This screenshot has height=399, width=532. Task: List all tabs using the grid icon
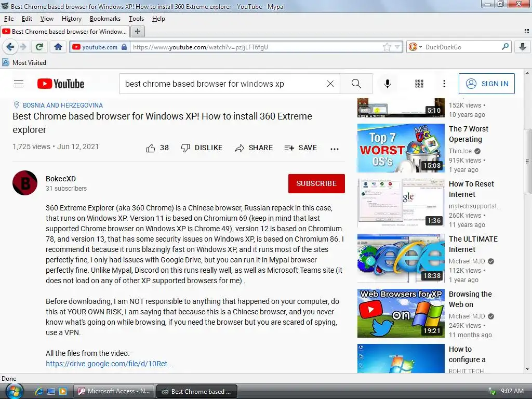coord(527,31)
